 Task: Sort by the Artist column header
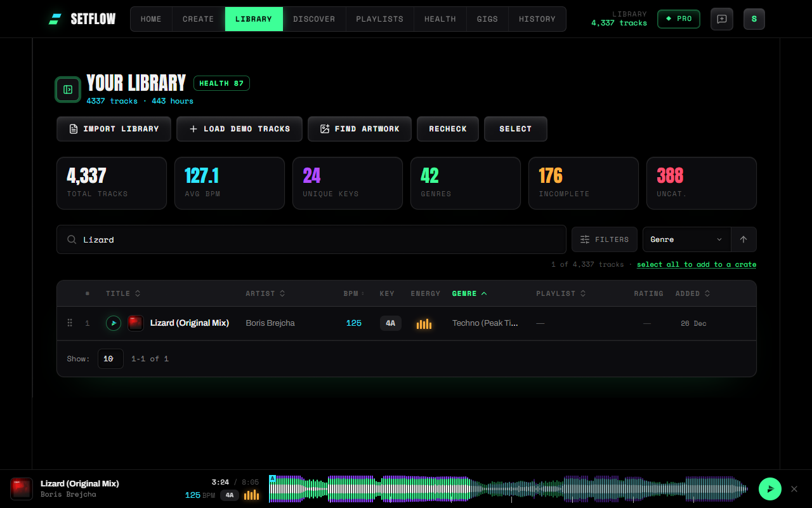pyautogui.click(x=265, y=293)
